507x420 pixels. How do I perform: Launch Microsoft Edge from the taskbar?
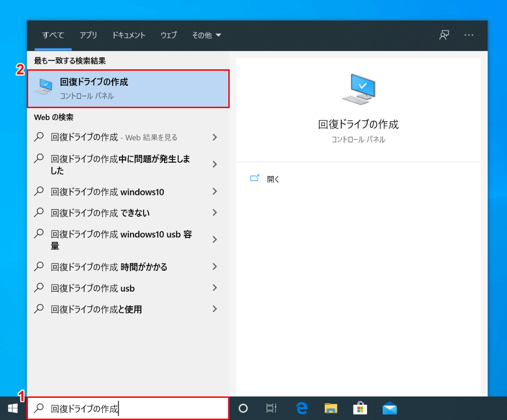point(302,408)
